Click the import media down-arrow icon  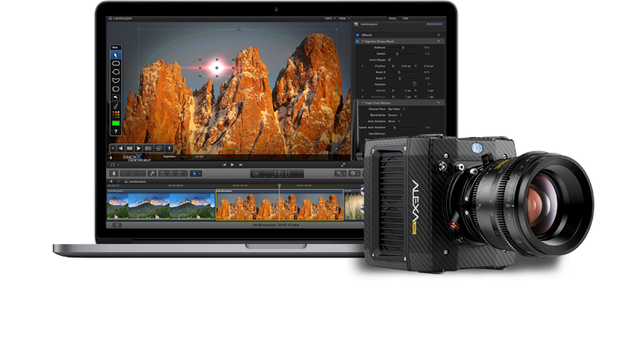[114, 174]
